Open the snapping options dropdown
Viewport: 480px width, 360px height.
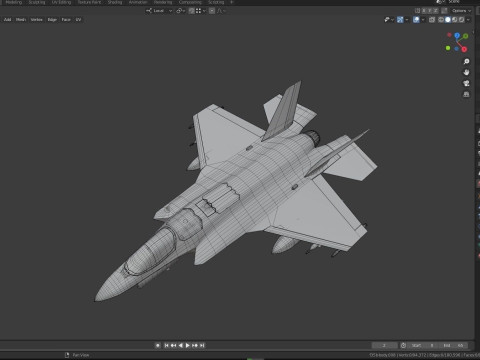[x=201, y=11]
